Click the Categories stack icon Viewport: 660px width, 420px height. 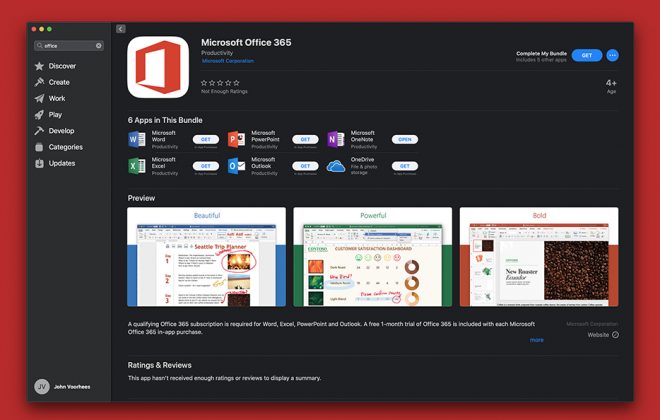[39, 147]
